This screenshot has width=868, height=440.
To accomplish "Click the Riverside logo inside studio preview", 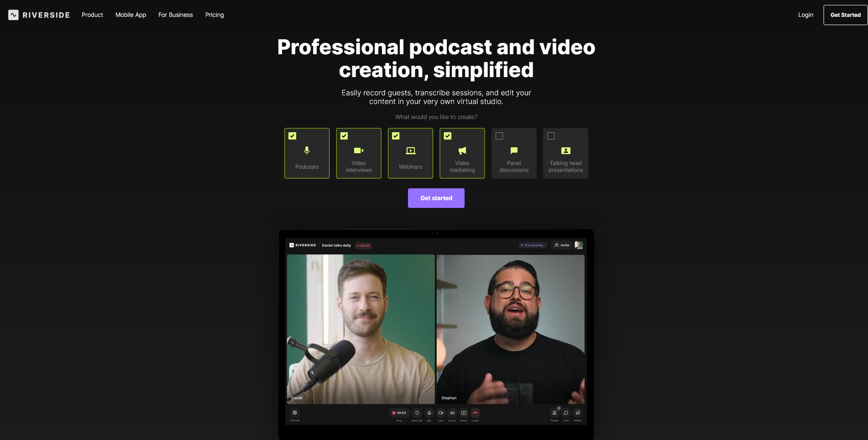I will [x=303, y=245].
